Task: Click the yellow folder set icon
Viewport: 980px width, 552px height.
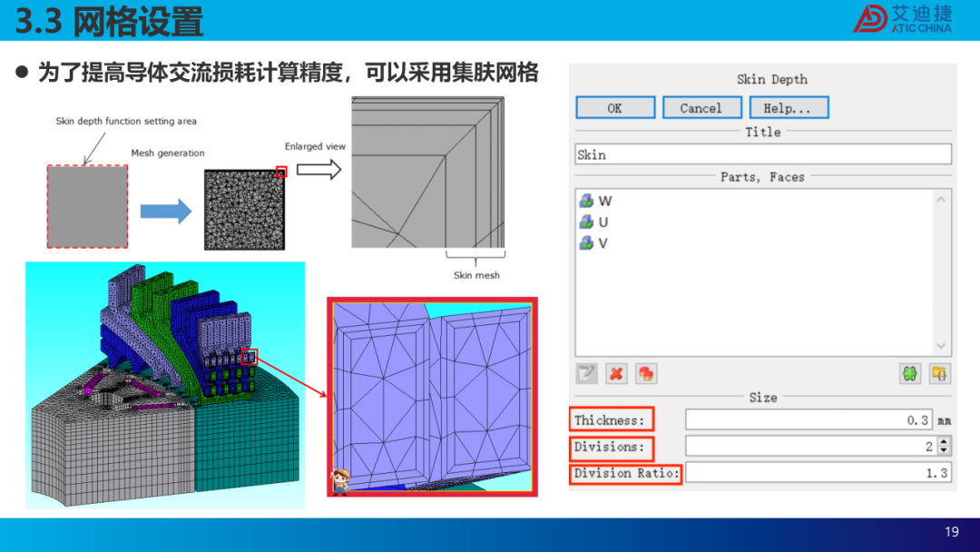Action: (x=939, y=374)
